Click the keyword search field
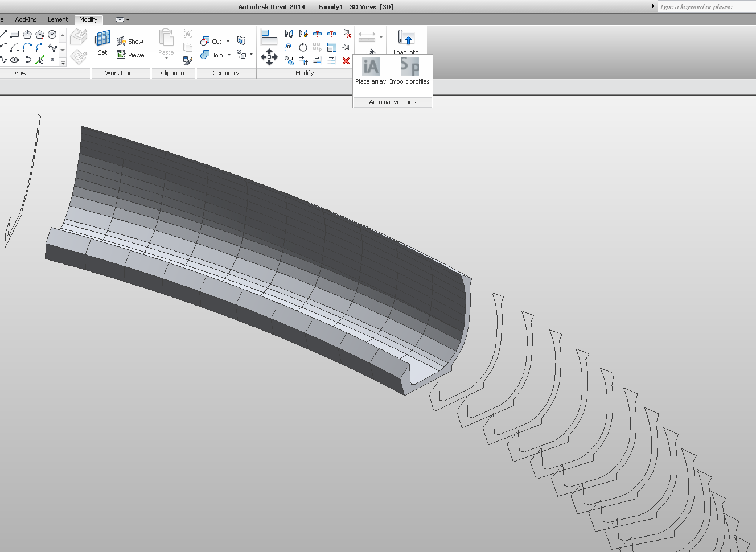Viewport: 756px width, 552px height. point(706,6)
